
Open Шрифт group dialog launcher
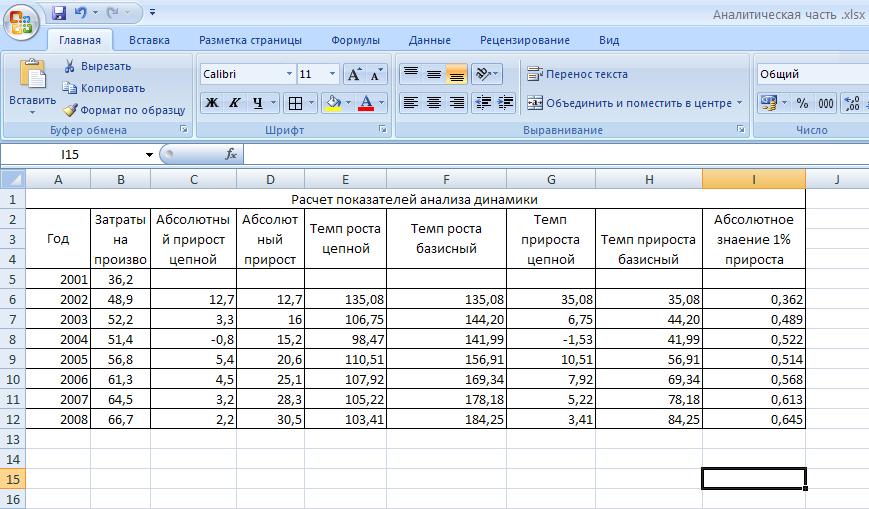pyautogui.click(x=382, y=129)
